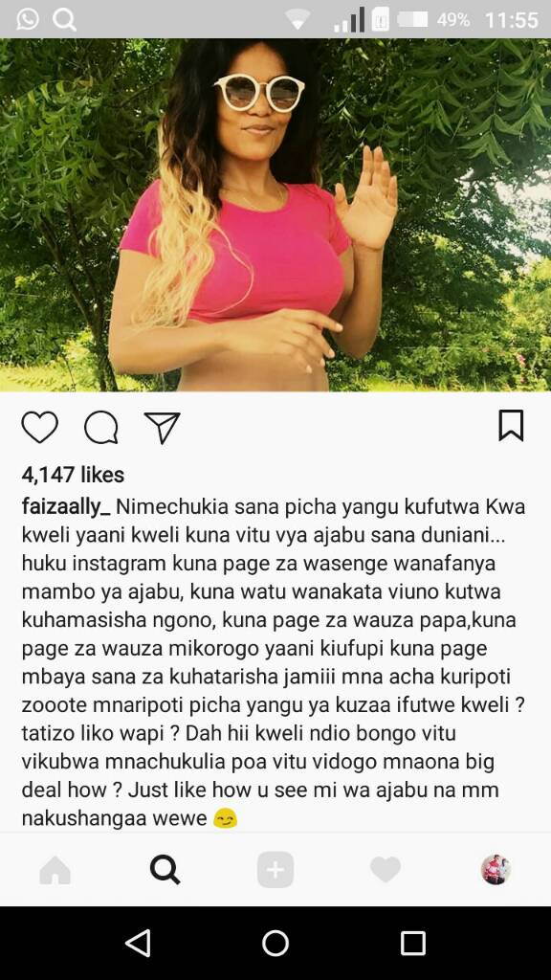This screenshot has width=551, height=980.
Task: Tap the post photo
Action: pos(275,215)
